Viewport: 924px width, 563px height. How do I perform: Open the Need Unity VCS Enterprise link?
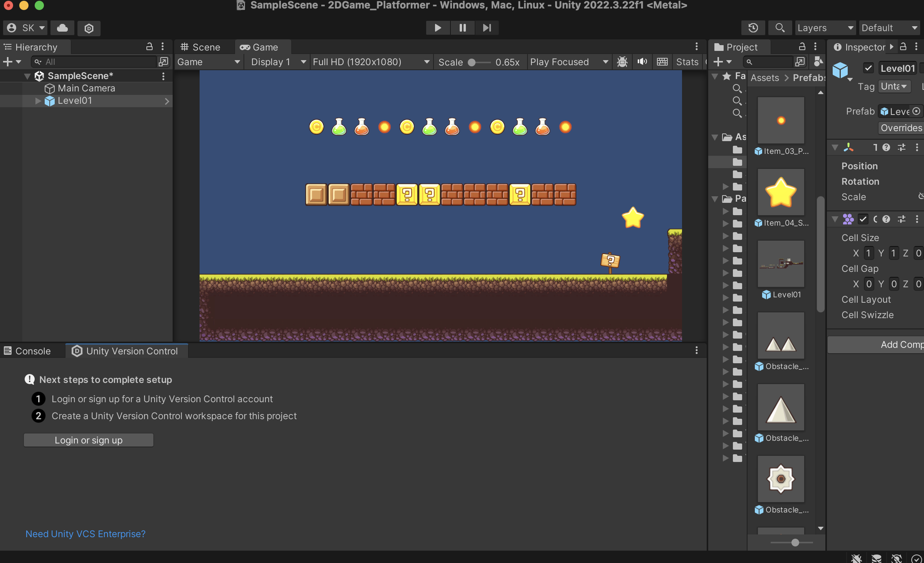[x=86, y=534]
